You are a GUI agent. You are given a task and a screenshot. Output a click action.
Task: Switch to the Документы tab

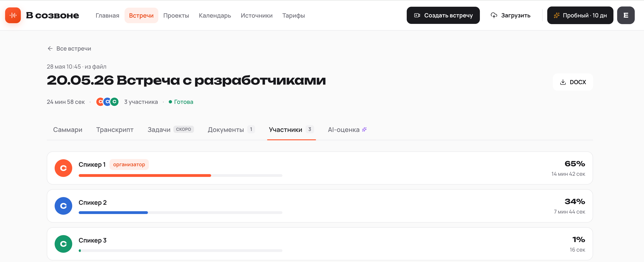click(231, 130)
